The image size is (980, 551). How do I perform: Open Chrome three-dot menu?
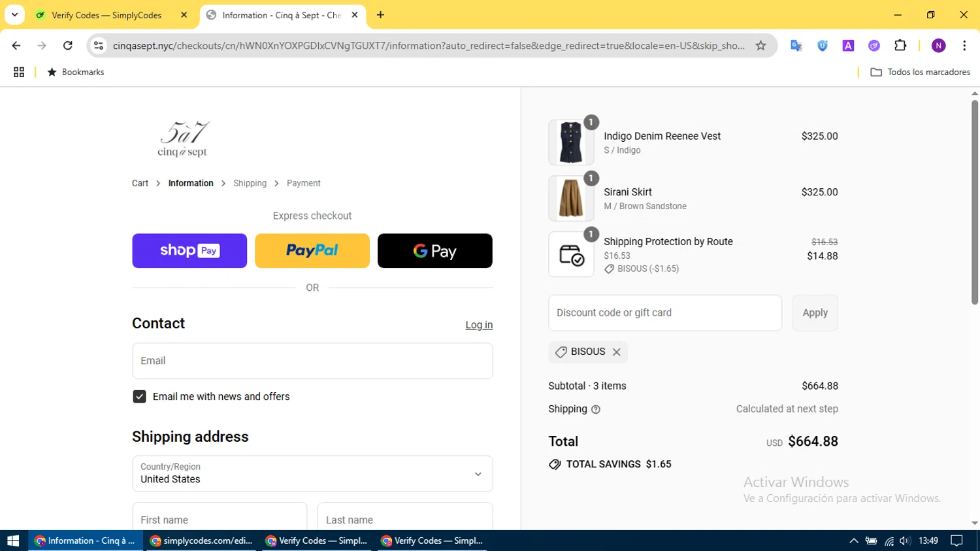[x=964, y=46]
